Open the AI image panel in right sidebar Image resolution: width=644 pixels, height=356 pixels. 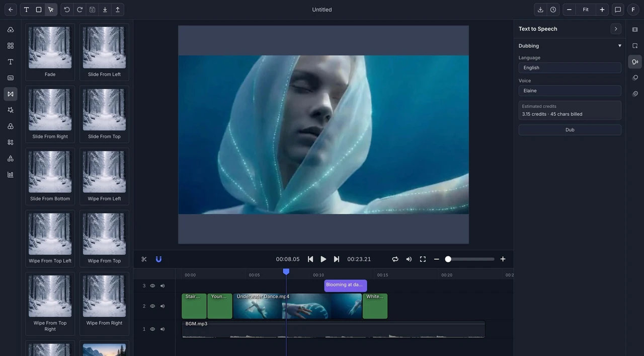[x=635, y=46]
